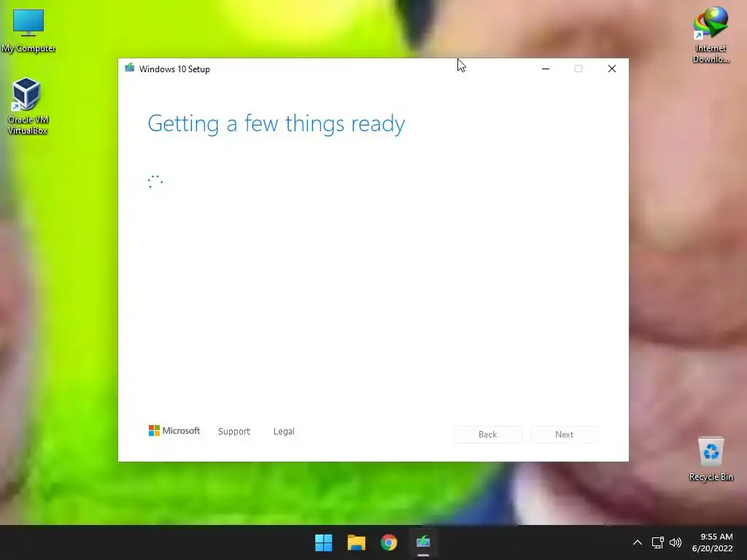Open the network status tray icon
747x560 pixels.
click(657, 542)
